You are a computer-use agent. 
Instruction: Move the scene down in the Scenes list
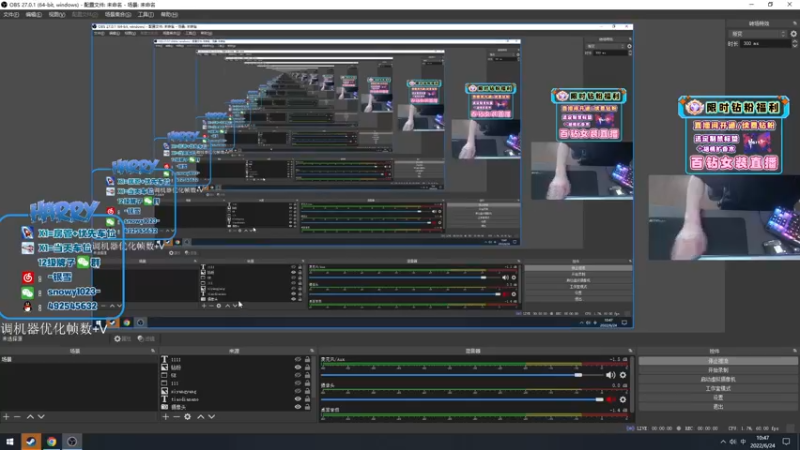tap(41, 417)
